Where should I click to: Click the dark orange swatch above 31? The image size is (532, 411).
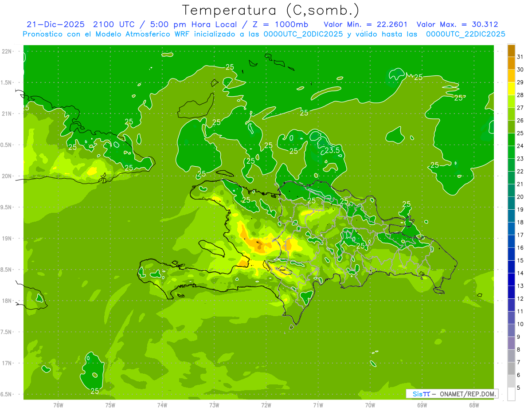coord(511,51)
